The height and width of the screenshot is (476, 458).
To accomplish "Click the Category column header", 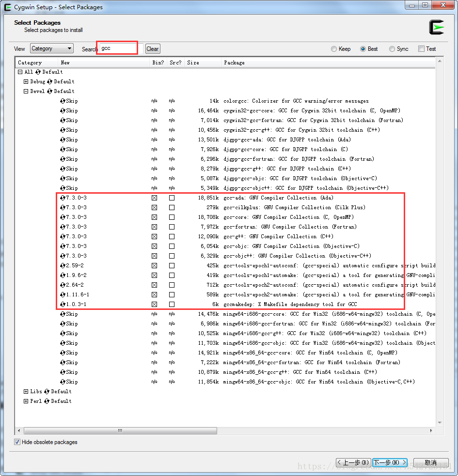I will coord(36,62).
